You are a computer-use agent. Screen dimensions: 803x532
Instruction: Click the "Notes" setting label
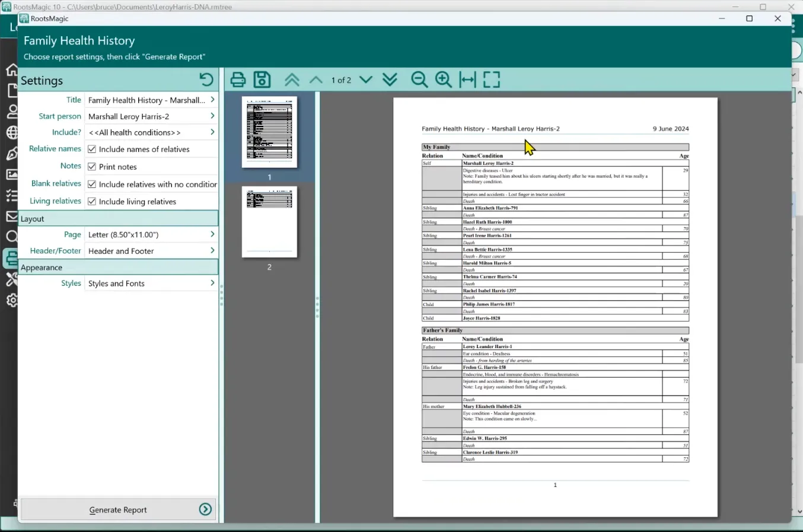[71, 166]
